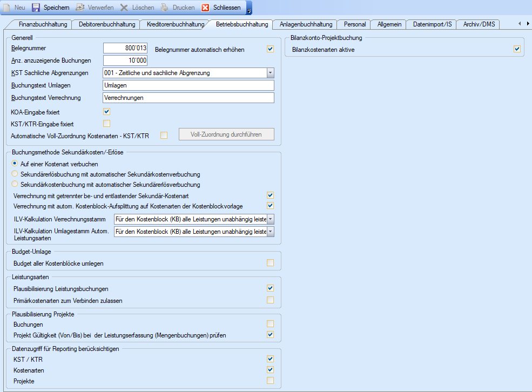Click the Buchungstext Umlagen text field

188,85
